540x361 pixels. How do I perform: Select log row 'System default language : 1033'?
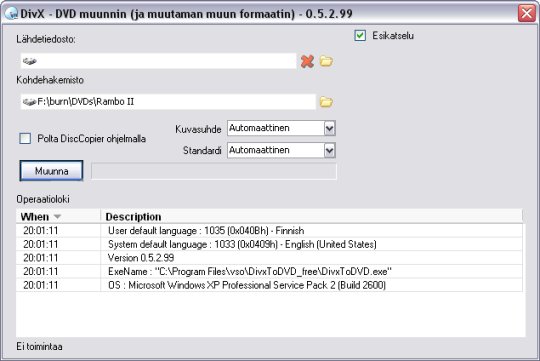pos(269,244)
